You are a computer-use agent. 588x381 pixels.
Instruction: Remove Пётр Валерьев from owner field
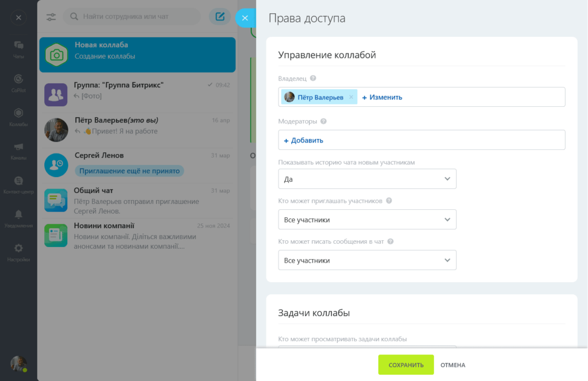(x=352, y=97)
